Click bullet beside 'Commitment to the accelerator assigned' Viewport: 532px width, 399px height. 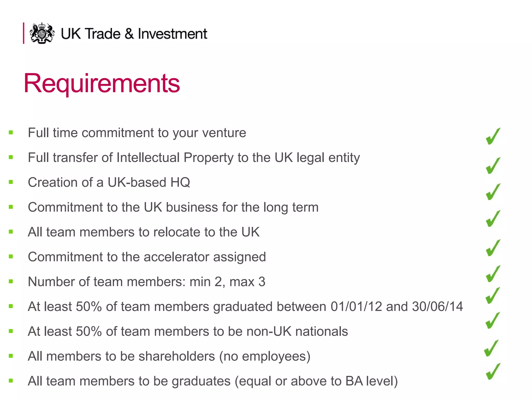point(11,257)
